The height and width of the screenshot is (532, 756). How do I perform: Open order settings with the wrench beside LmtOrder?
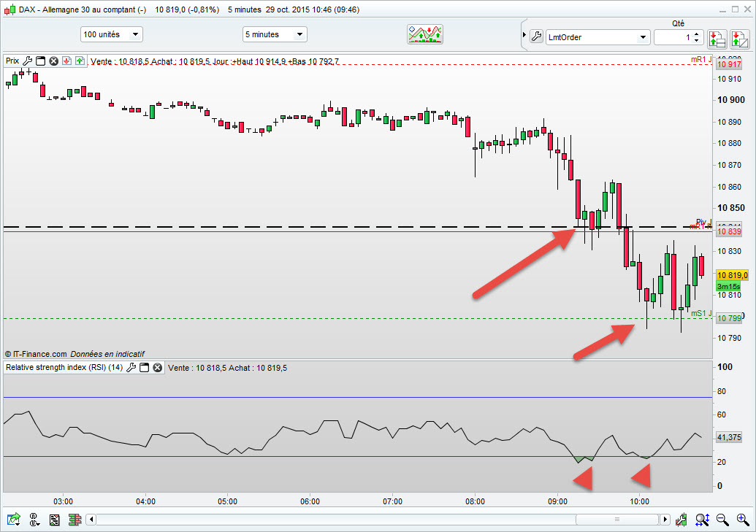537,36
